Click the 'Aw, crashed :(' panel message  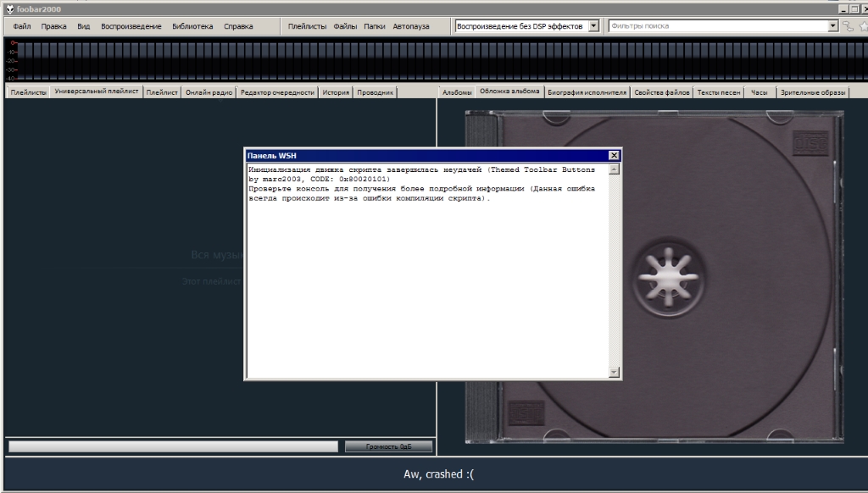438,474
